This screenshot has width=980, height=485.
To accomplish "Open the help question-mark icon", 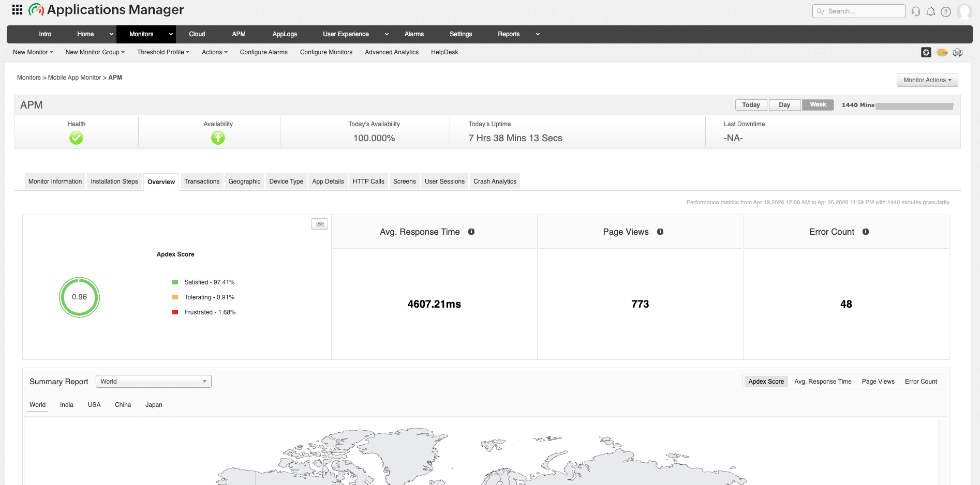I will pos(946,11).
